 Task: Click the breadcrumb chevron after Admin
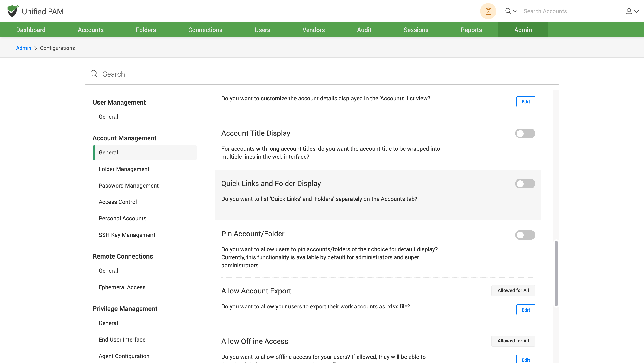tap(36, 48)
